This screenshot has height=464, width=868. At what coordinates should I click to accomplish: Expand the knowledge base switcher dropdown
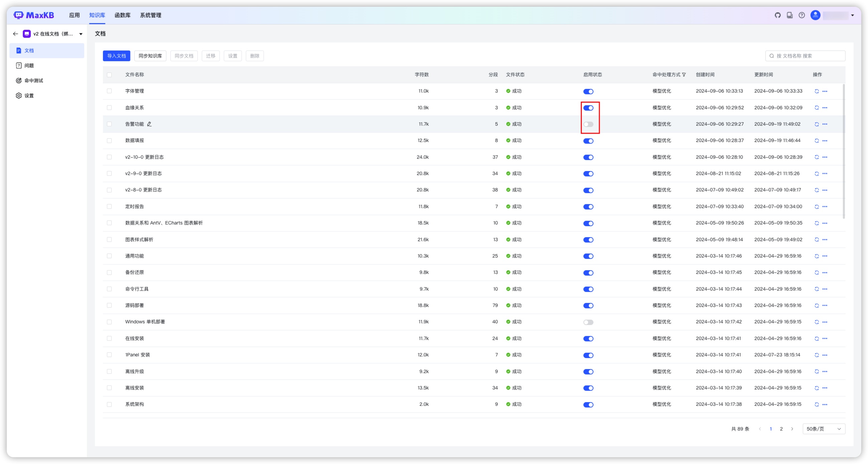click(81, 34)
